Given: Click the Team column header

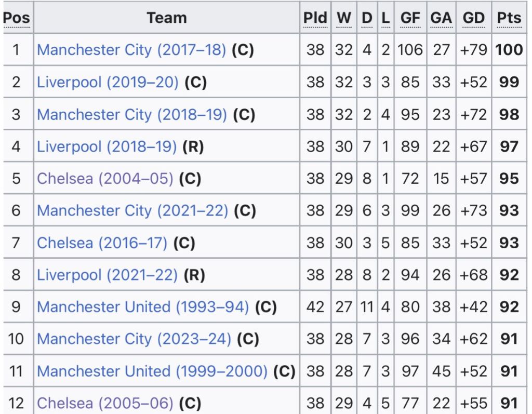Looking at the screenshot, I should click(166, 18).
